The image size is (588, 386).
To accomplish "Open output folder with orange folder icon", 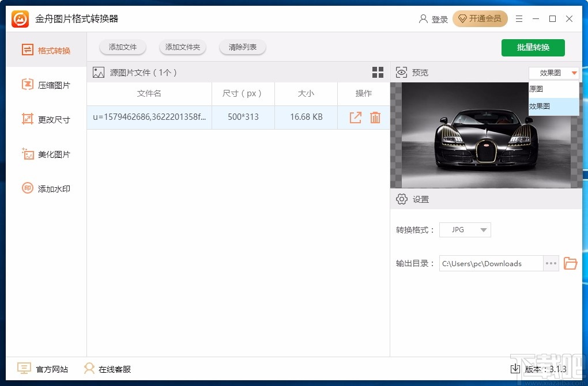I will tap(570, 263).
